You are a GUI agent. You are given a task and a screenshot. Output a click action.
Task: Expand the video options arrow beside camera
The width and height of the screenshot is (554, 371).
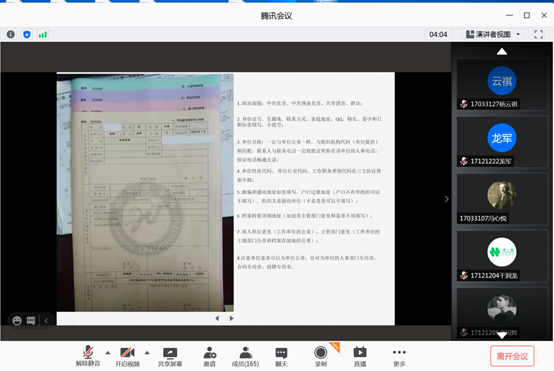[x=147, y=353]
